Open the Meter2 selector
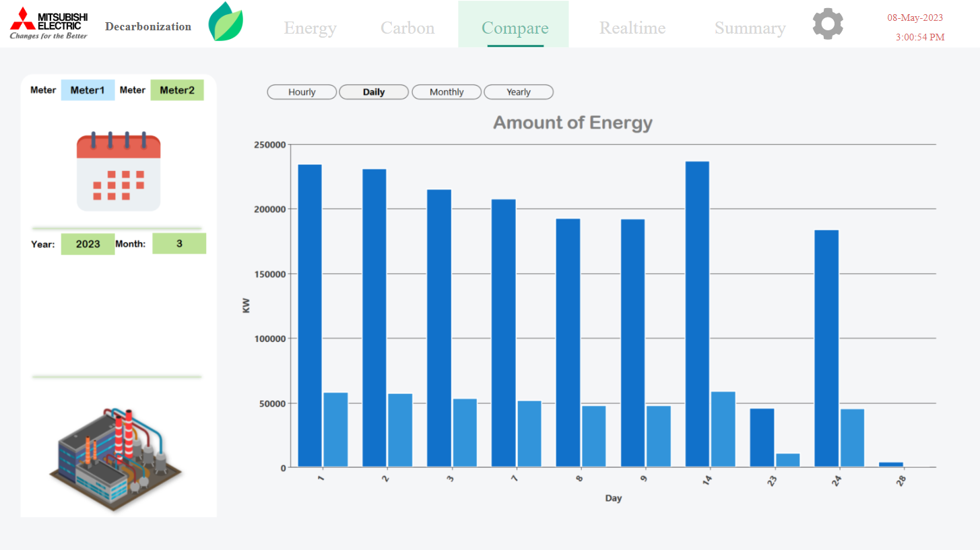980x550 pixels. coord(177,90)
